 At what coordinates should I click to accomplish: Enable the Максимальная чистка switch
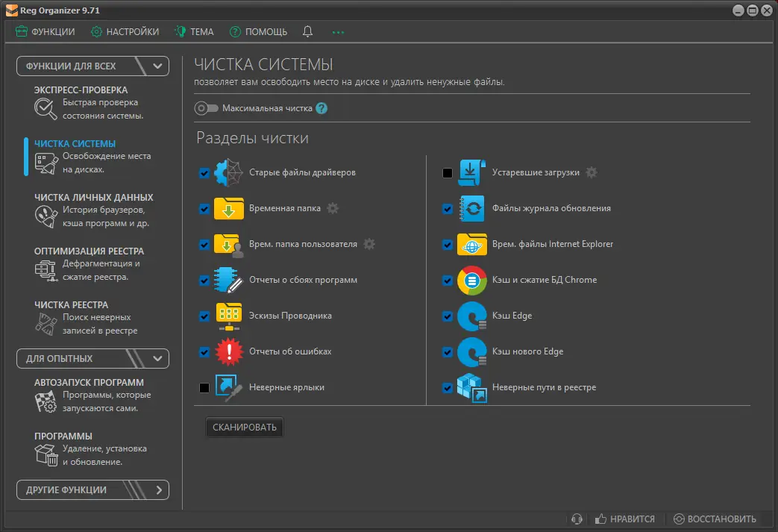coord(204,107)
